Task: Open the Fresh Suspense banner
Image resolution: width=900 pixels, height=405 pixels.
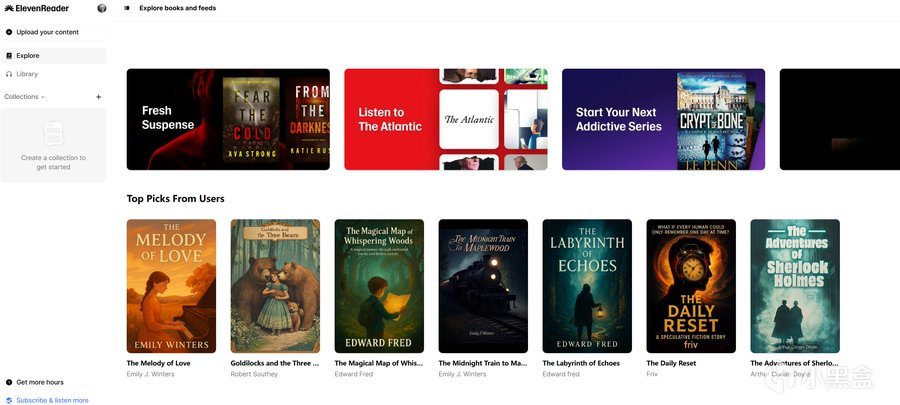Action: [x=228, y=119]
